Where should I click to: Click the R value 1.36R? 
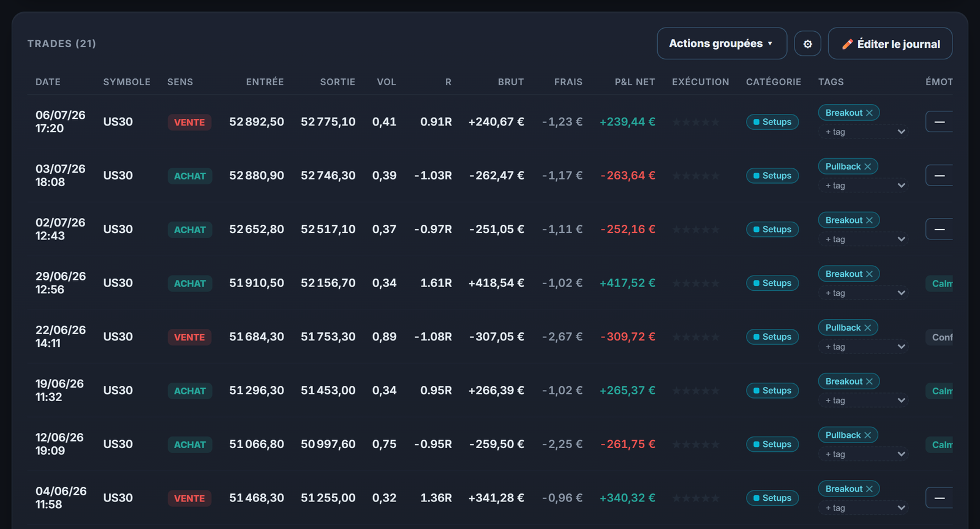[x=436, y=498]
